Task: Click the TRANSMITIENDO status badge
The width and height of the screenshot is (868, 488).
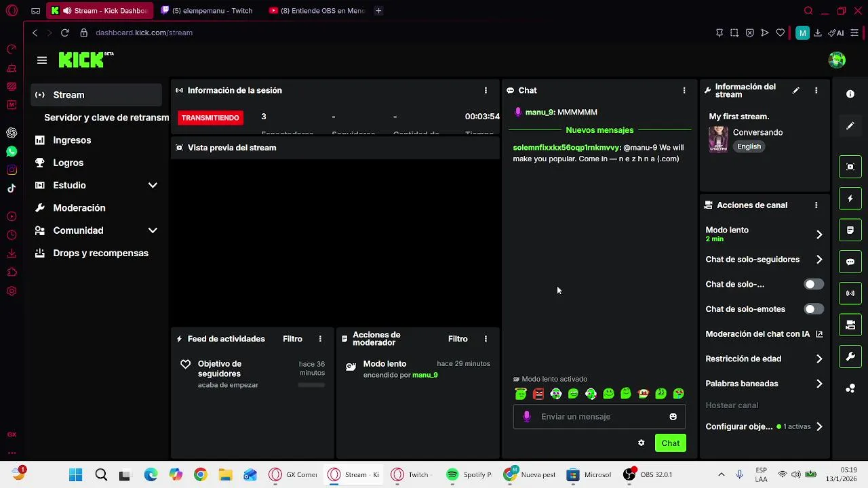Action: point(210,118)
